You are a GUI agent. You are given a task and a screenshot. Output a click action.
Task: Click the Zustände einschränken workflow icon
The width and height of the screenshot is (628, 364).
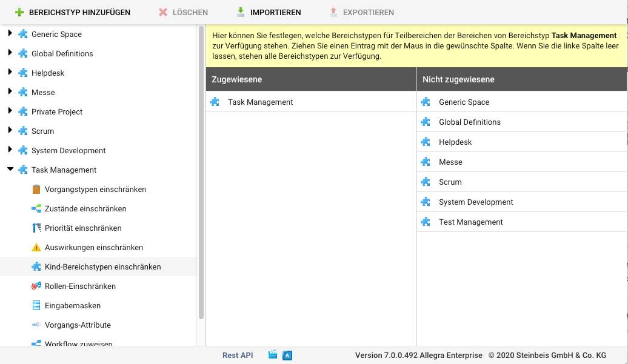(36, 209)
